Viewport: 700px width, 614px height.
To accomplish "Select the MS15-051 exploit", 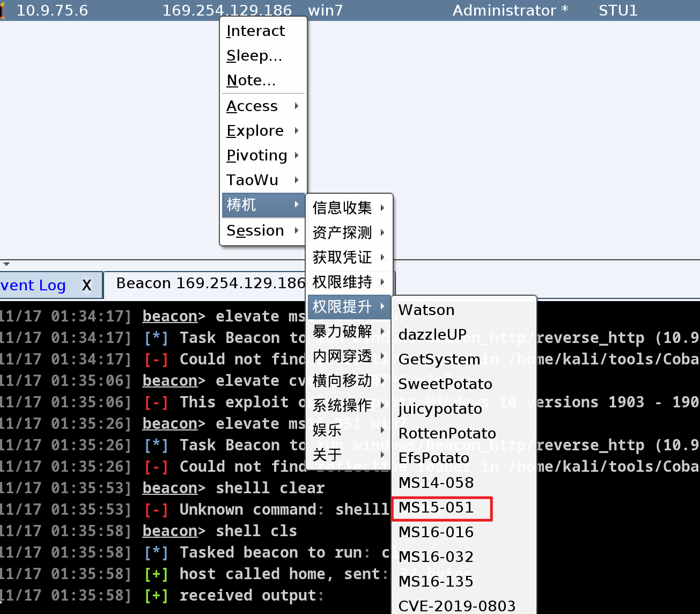I will tap(464, 508).
